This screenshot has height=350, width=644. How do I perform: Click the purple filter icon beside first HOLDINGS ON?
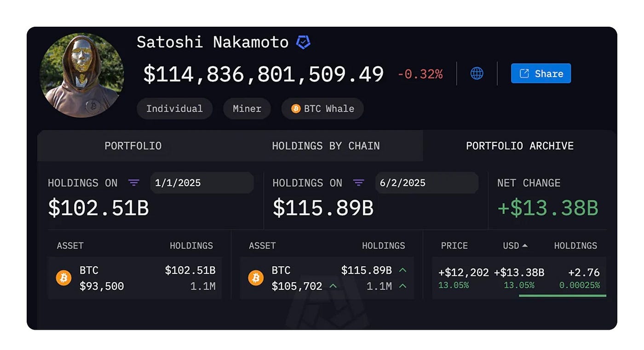tap(134, 183)
